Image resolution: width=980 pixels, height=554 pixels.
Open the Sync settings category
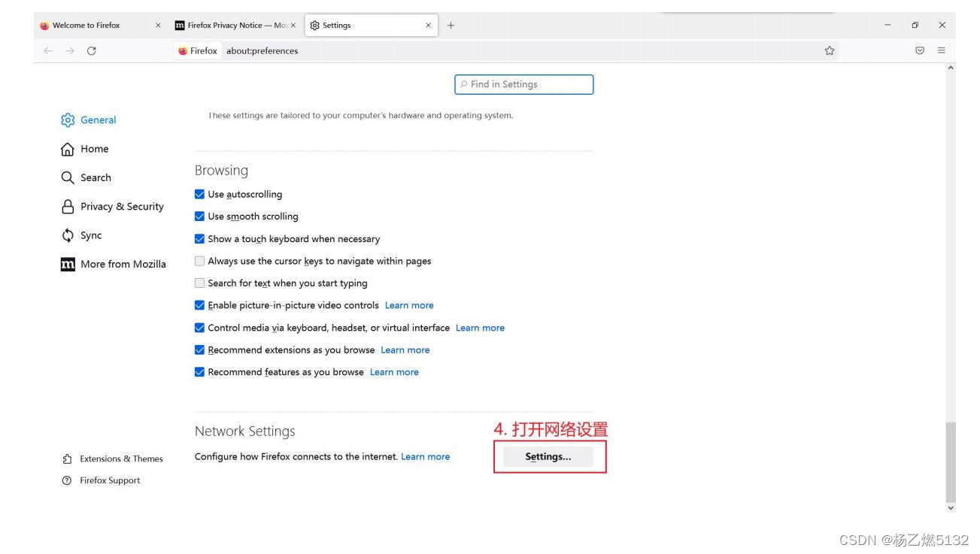[x=81, y=235]
